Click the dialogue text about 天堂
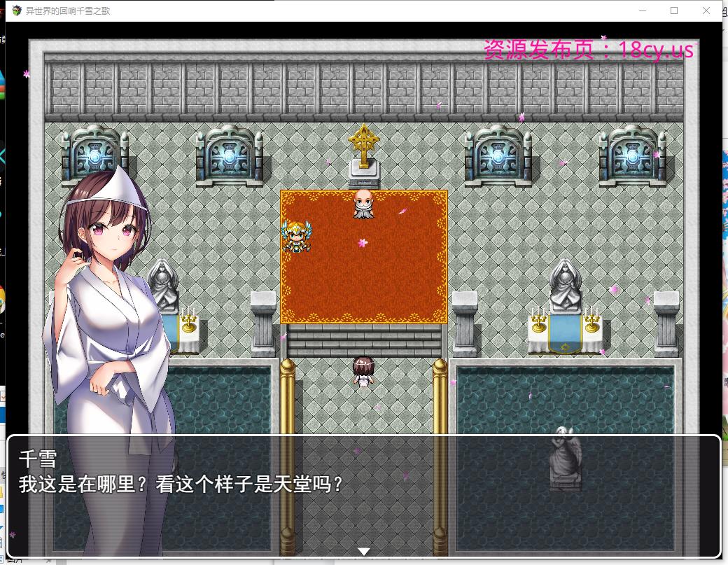The height and width of the screenshot is (565, 728). [182, 484]
